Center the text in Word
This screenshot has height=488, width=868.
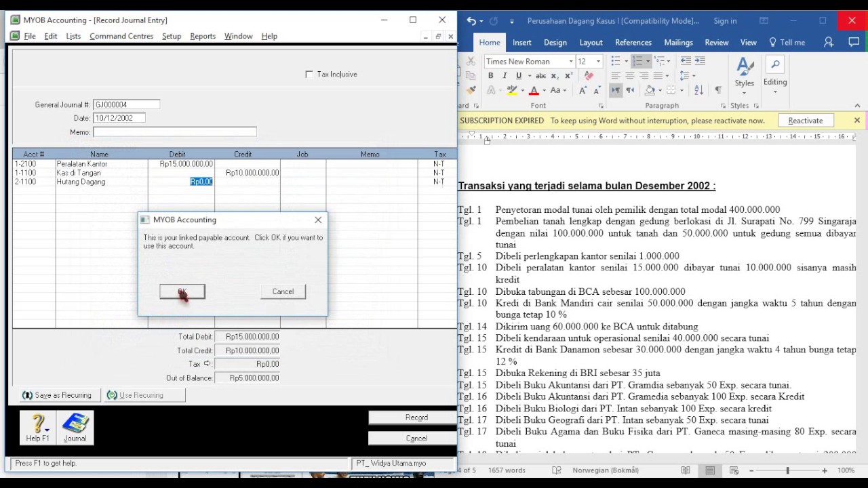(x=630, y=75)
